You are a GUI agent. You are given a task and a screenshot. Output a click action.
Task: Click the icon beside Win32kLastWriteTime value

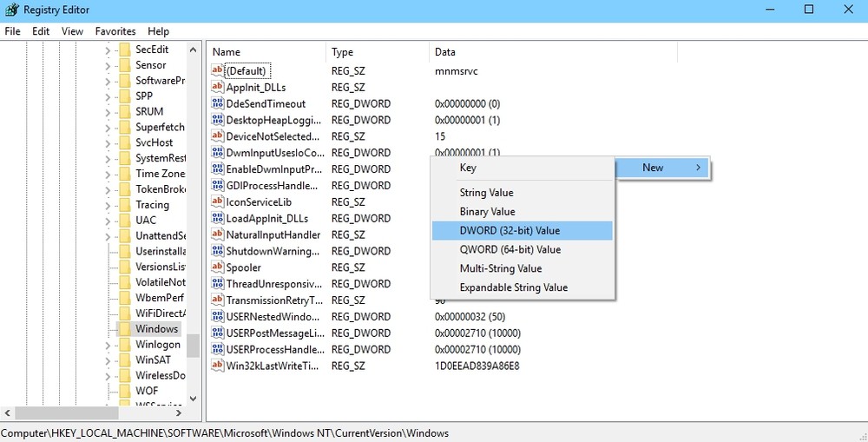click(x=218, y=366)
